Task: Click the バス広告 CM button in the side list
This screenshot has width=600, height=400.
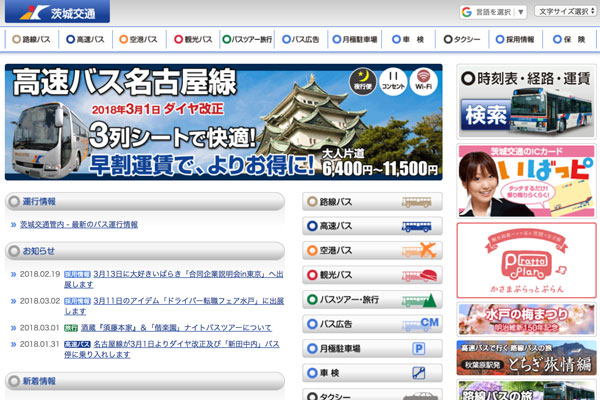Action: click(x=372, y=324)
